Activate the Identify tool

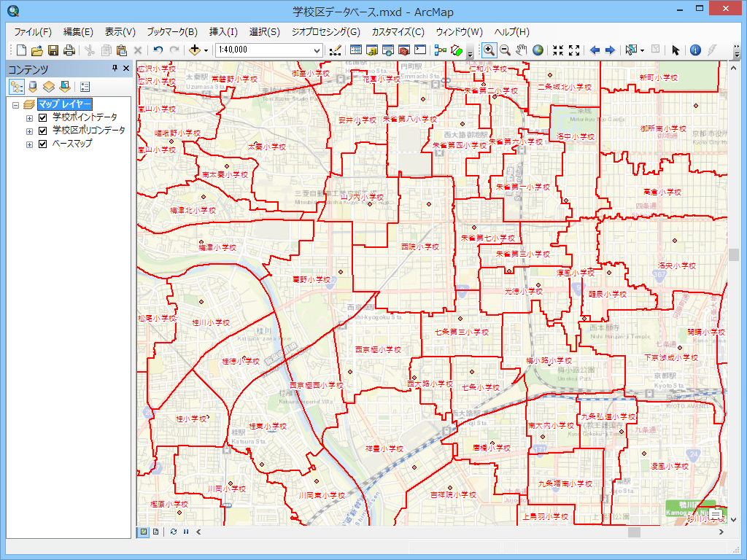click(x=695, y=50)
